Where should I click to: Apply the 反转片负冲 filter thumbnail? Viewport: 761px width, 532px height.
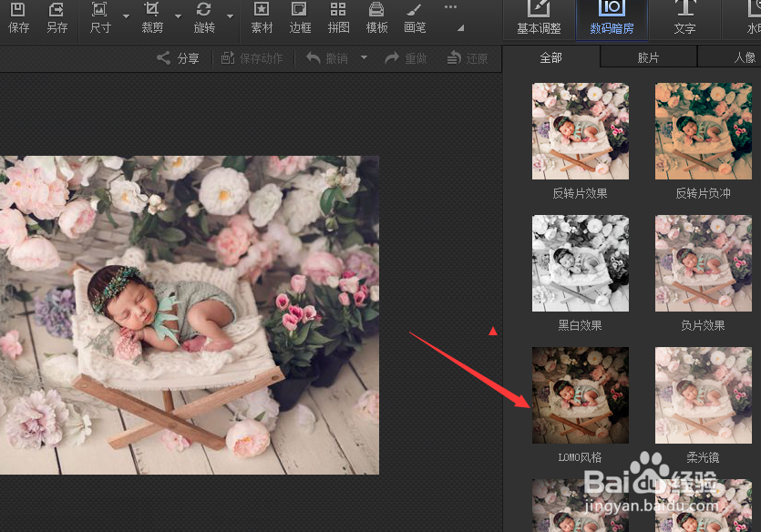click(x=704, y=131)
